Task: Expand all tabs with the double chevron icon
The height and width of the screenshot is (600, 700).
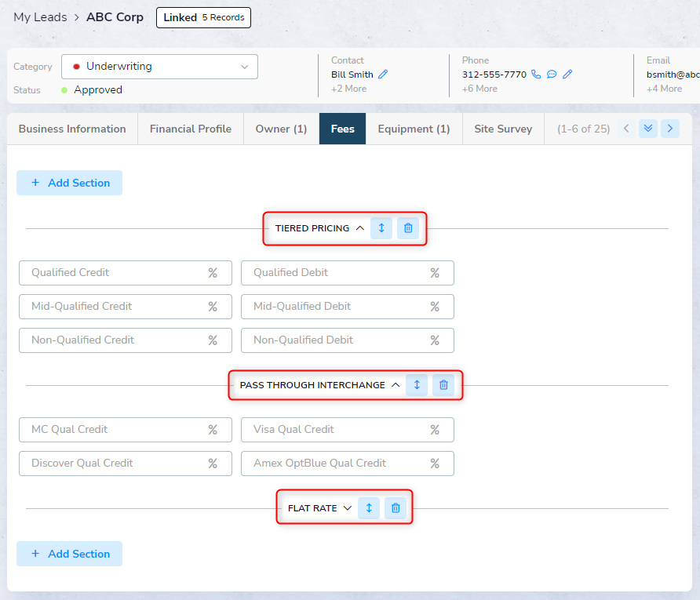Action: (x=648, y=129)
